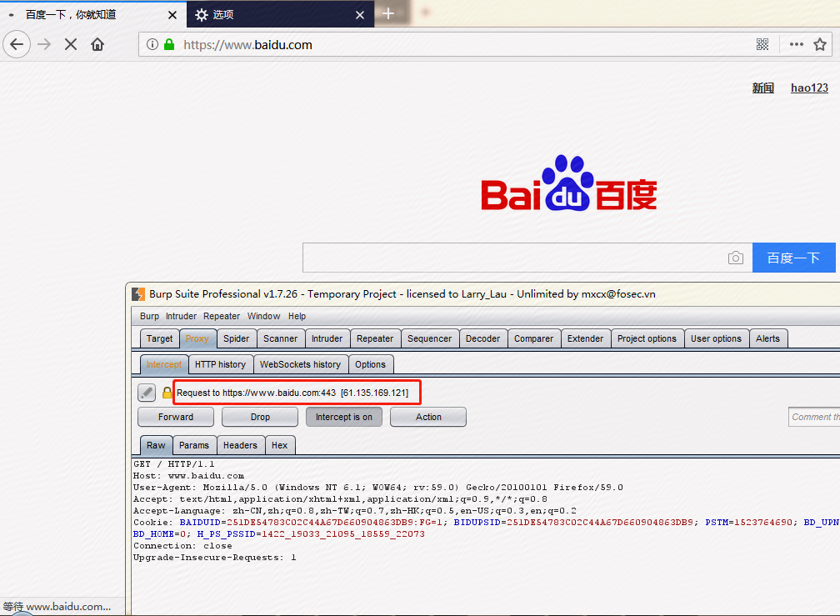Screen dimensions: 840x616
Task: Click the 'Host: www.baidu.com' header line
Action: [188, 476]
